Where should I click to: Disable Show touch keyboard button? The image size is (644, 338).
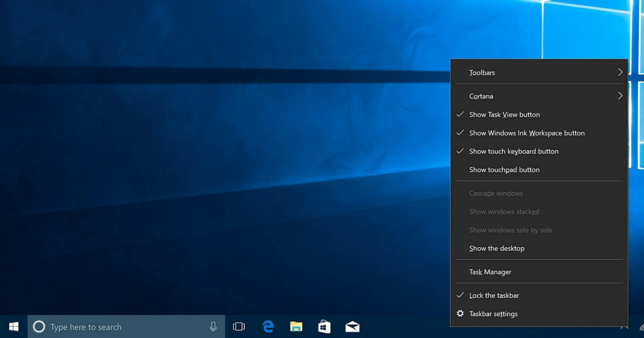[514, 151]
